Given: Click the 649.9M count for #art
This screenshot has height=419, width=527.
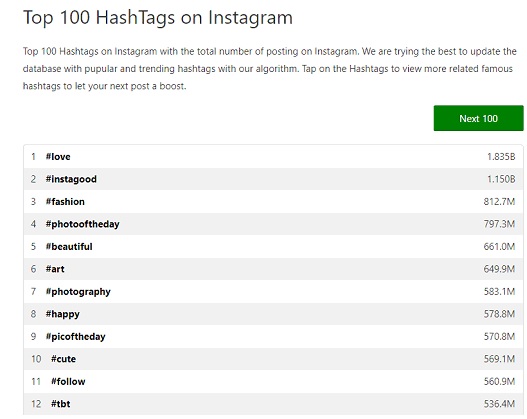Looking at the screenshot, I should point(499,269).
